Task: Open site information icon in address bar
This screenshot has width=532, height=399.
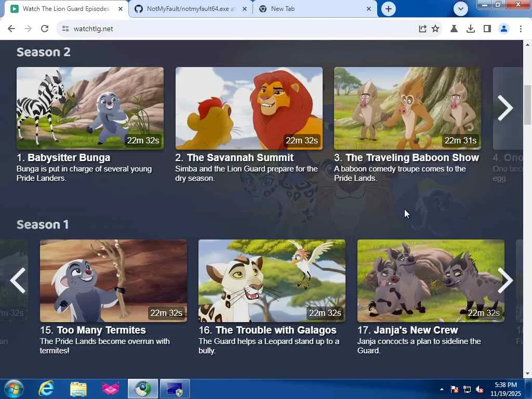Action: [65, 29]
